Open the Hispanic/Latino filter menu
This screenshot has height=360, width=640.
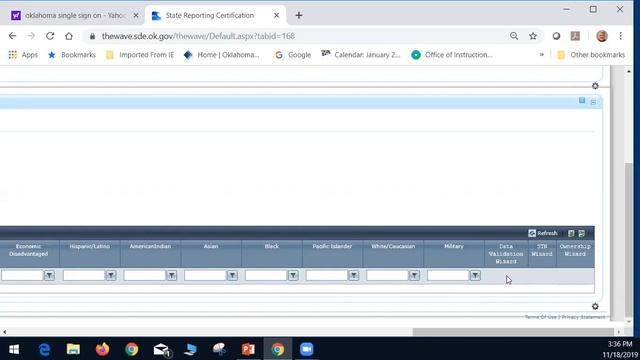[111, 276]
